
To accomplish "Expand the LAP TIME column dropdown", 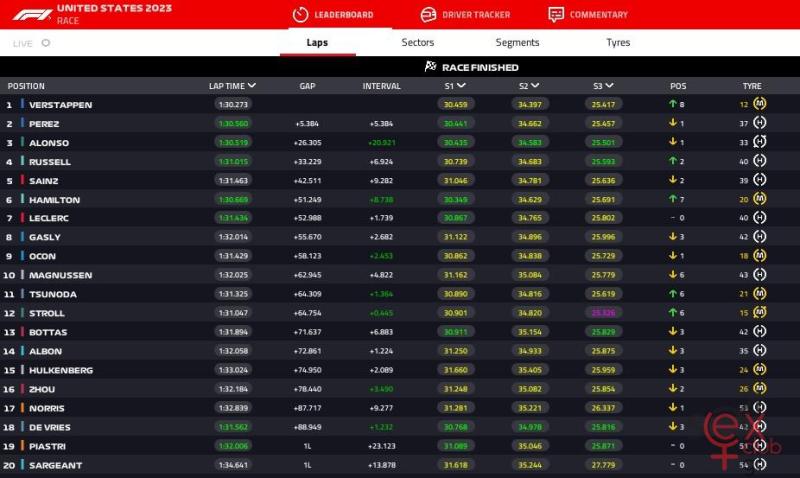I will 252,86.
